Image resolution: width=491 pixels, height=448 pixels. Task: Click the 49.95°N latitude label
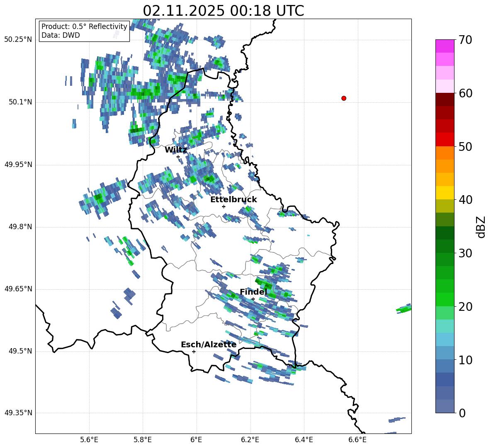[18, 165]
